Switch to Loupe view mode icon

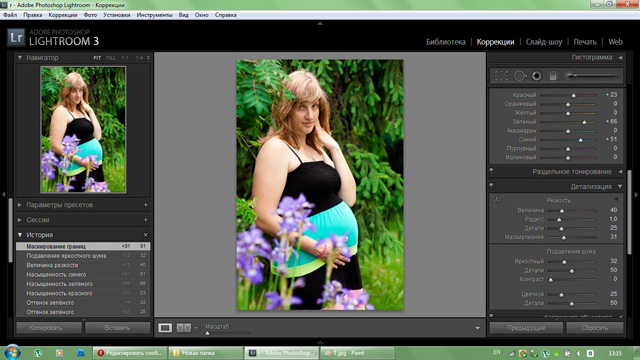(x=165, y=328)
